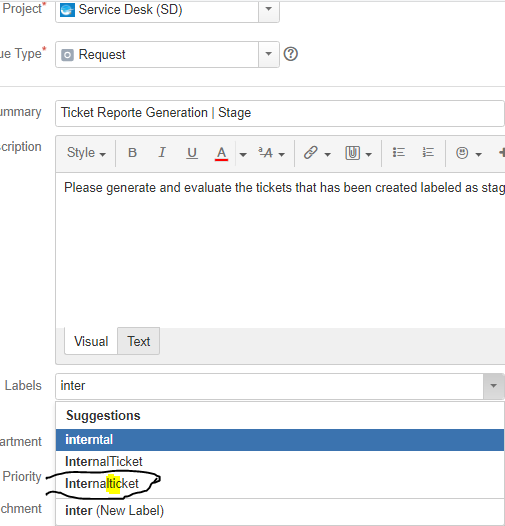
Task: Select the lowercase 'Internalticket' suggestion
Action: pos(280,484)
